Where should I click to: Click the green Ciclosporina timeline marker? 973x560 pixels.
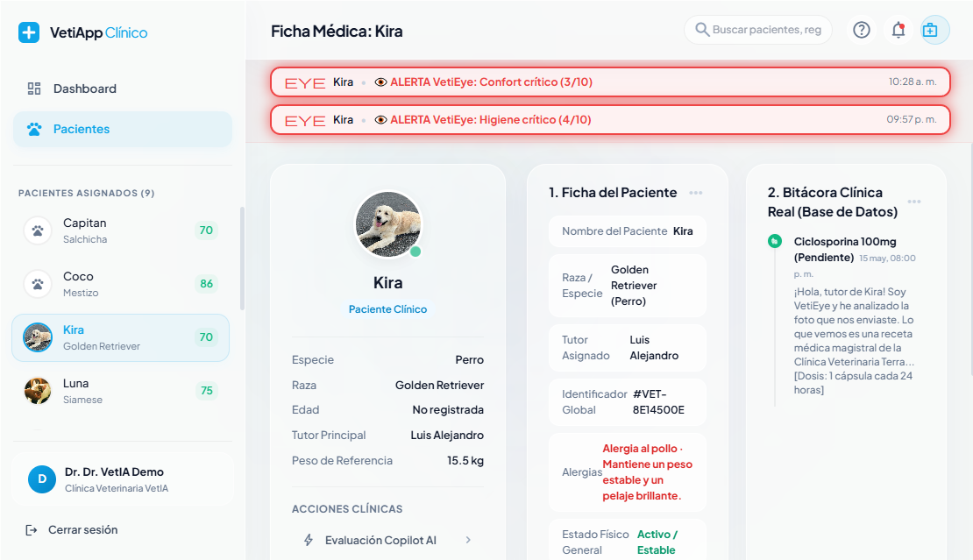(774, 241)
